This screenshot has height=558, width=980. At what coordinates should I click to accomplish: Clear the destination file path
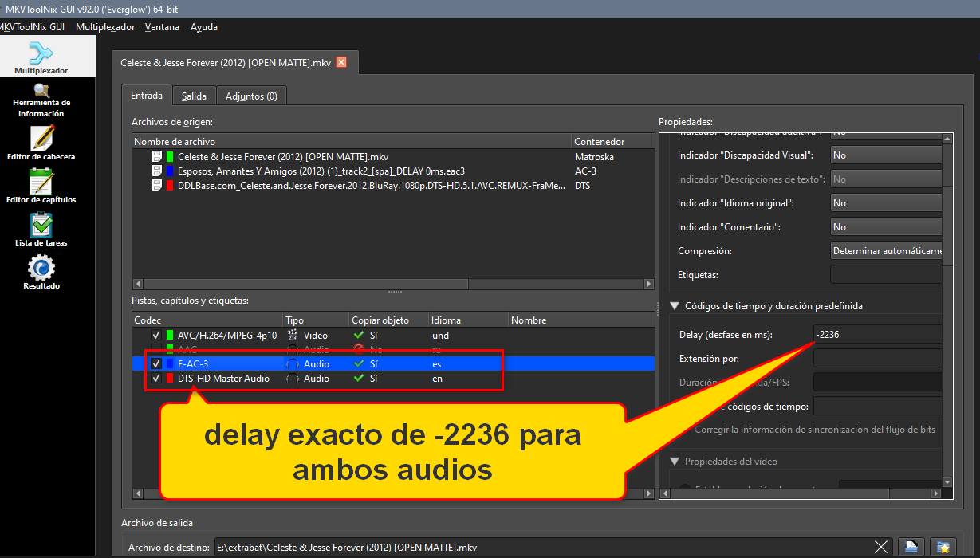pos(880,547)
